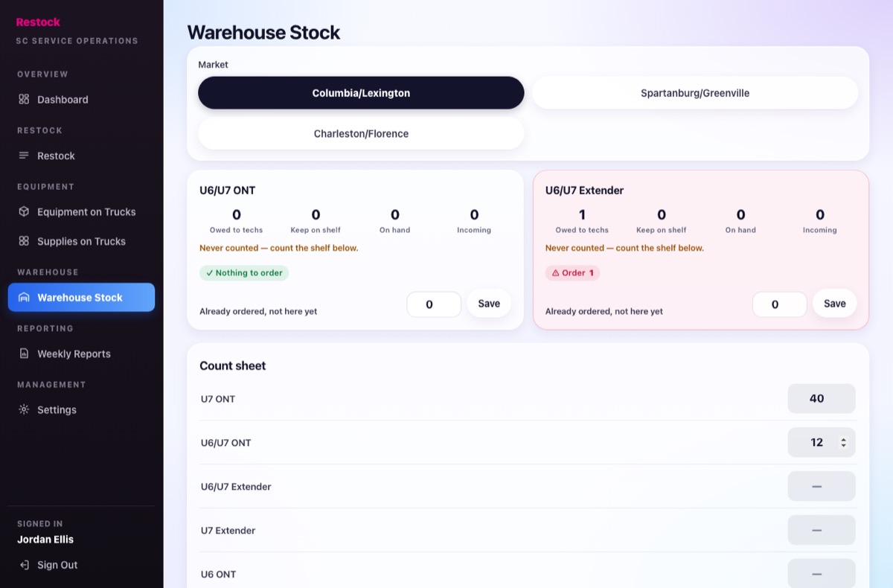Click the U7 ONT count field
893x588 pixels.
pos(822,398)
